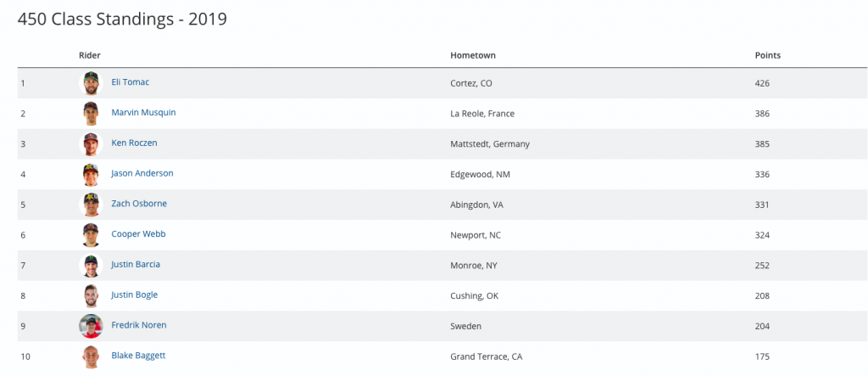
Task: Click Justin Bogle's rider avatar photo
Action: coord(91,296)
